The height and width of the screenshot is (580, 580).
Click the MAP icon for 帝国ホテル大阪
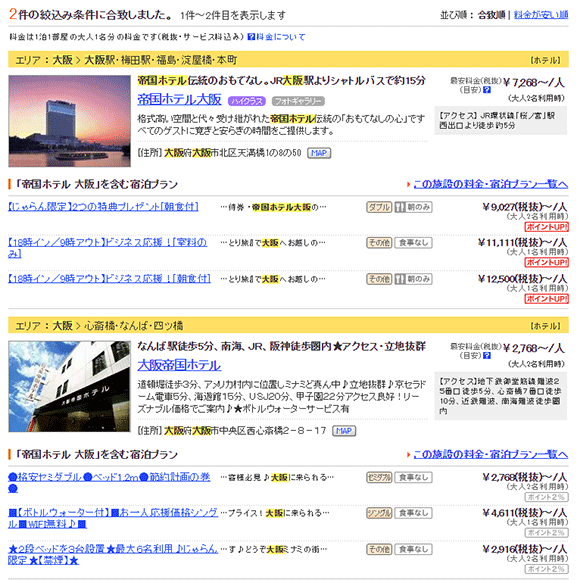tap(319, 153)
